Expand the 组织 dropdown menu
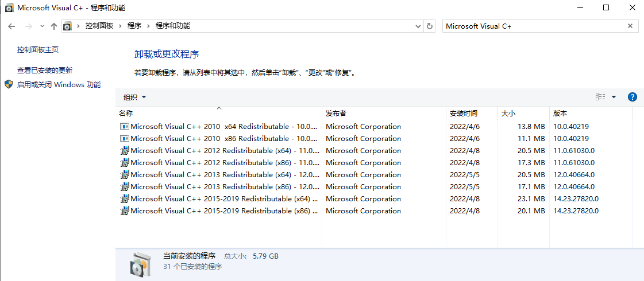Screen dimensions: 644x281 135,97
